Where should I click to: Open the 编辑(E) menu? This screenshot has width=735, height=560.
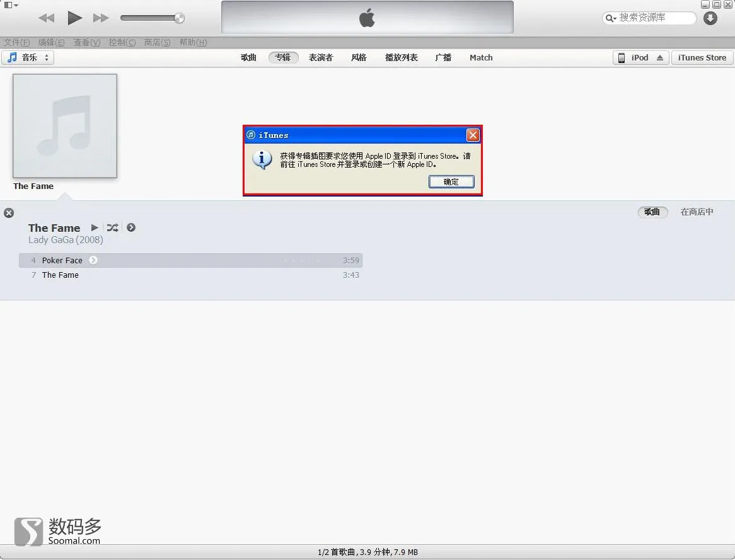point(51,43)
